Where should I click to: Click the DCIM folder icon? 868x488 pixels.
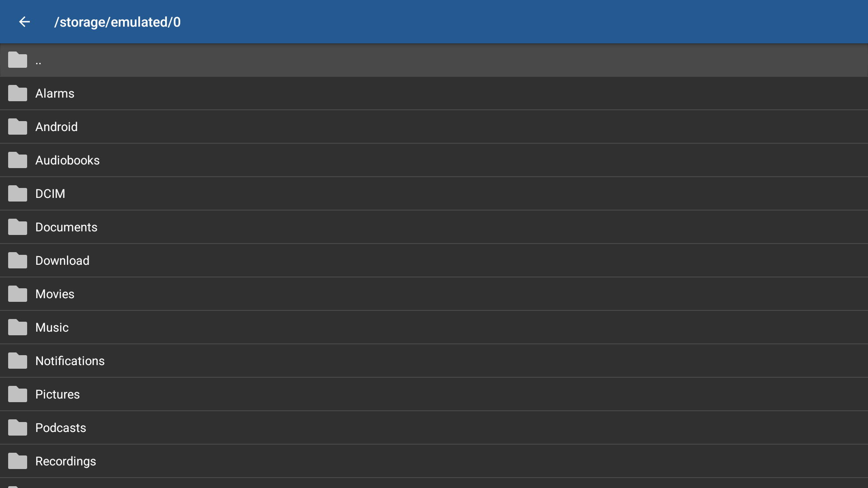[x=18, y=194]
